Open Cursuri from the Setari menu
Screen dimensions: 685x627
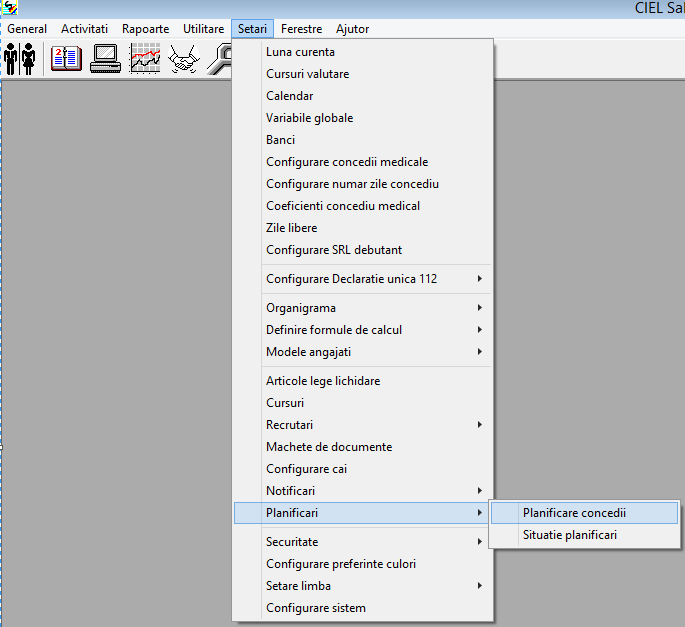(363, 403)
